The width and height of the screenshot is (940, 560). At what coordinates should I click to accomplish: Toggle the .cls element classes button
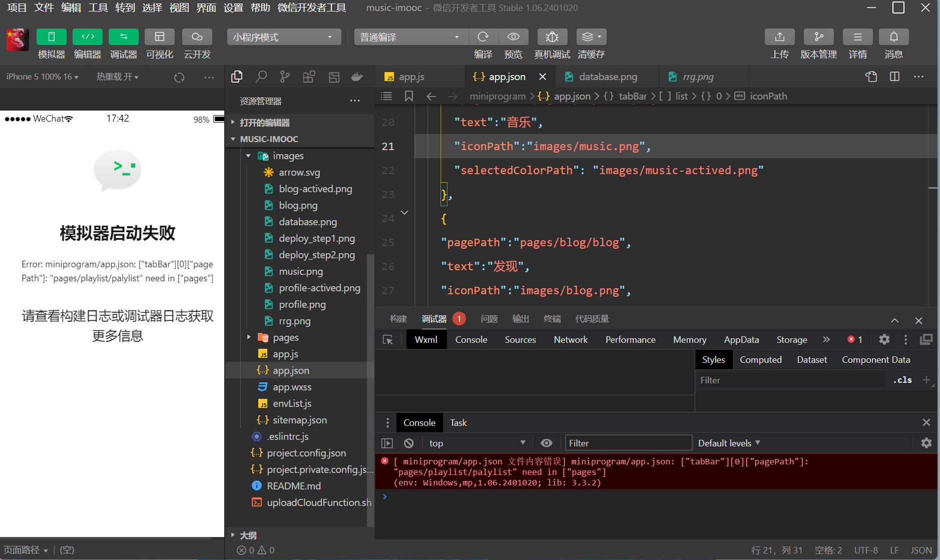point(902,380)
